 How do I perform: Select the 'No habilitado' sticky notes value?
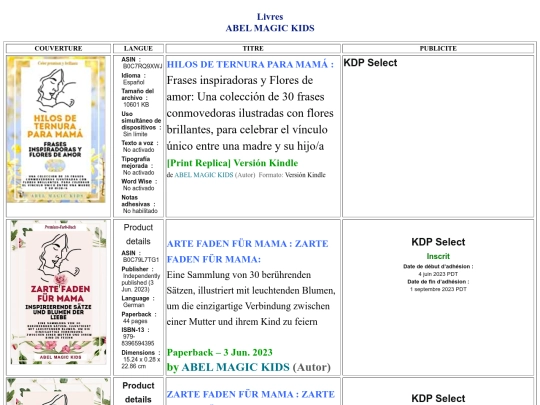point(140,211)
